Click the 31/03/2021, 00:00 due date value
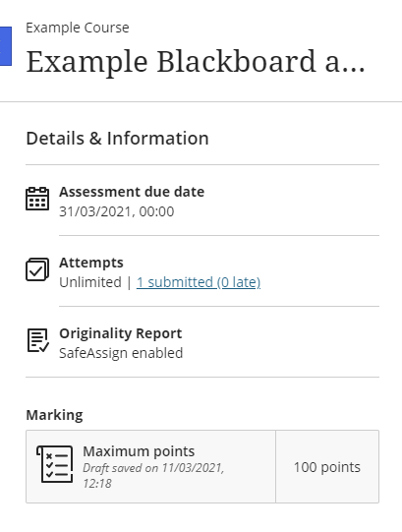Screen dimensions: 402x532 tap(117, 211)
